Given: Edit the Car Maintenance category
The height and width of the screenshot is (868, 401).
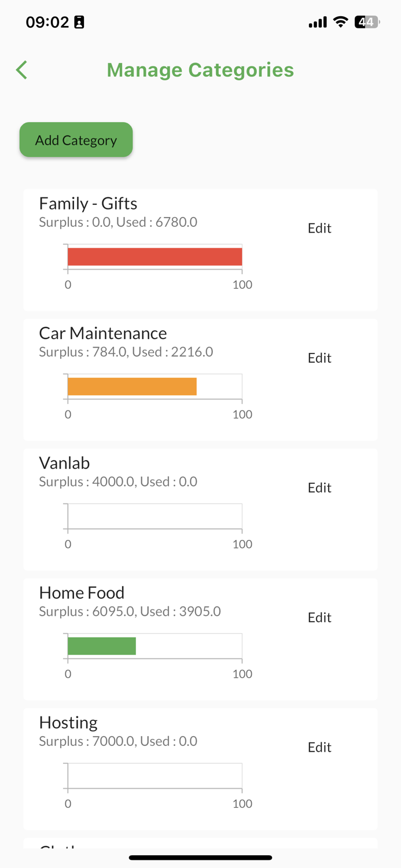Looking at the screenshot, I should tap(319, 358).
